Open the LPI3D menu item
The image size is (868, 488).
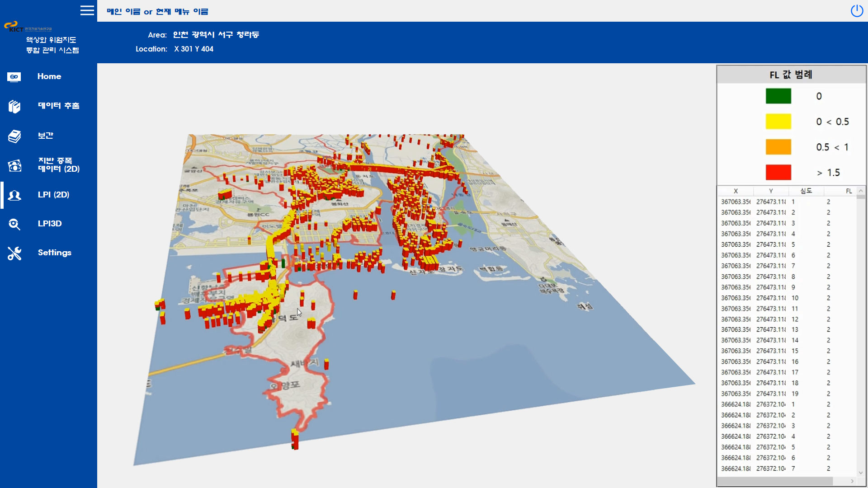click(x=50, y=224)
